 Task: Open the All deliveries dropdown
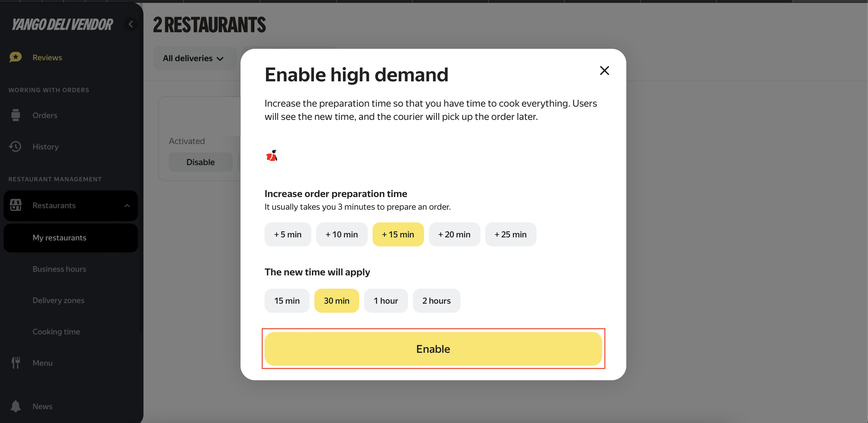point(194,58)
